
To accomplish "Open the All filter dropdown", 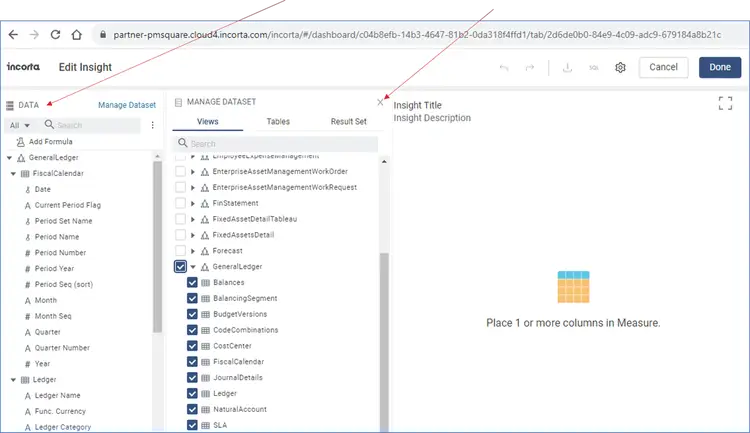I will 20,125.
